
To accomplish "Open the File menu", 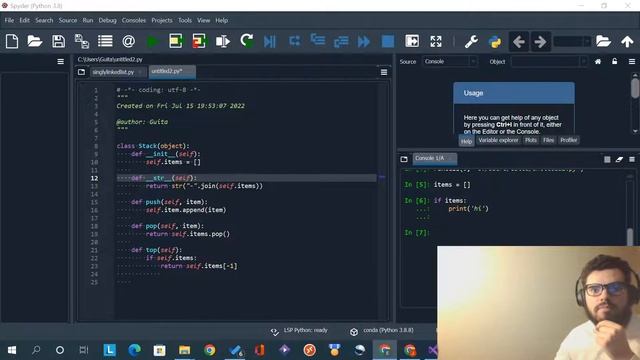I will click(x=9, y=20).
